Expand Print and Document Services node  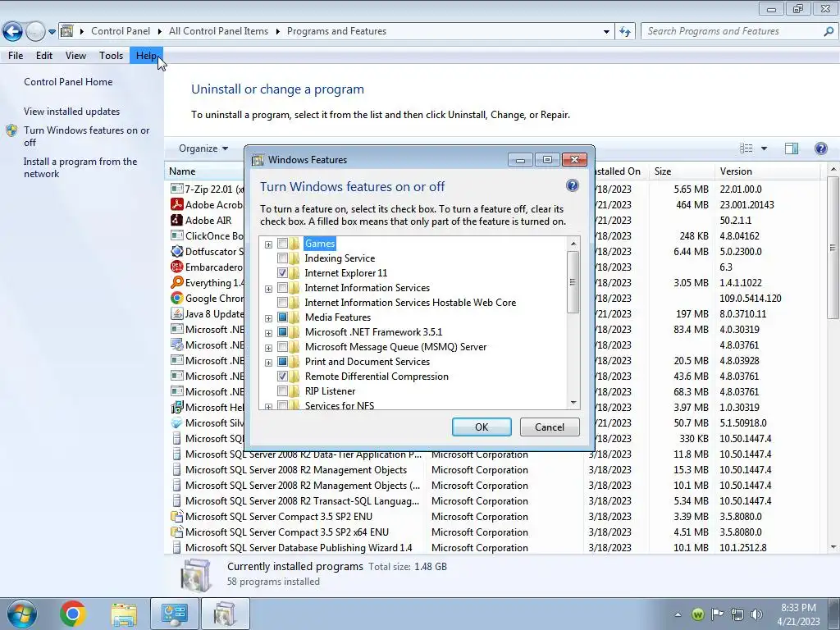pos(268,362)
